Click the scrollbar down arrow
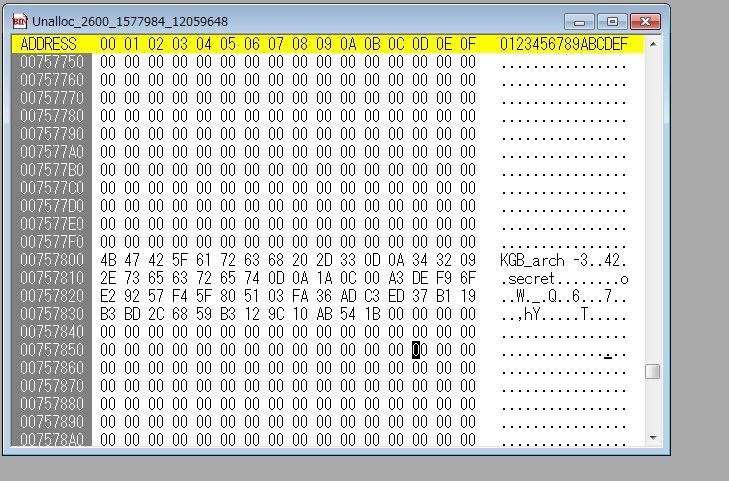Image resolution: width=729 pixels, height=481 pixels. [x=653, y=437]
